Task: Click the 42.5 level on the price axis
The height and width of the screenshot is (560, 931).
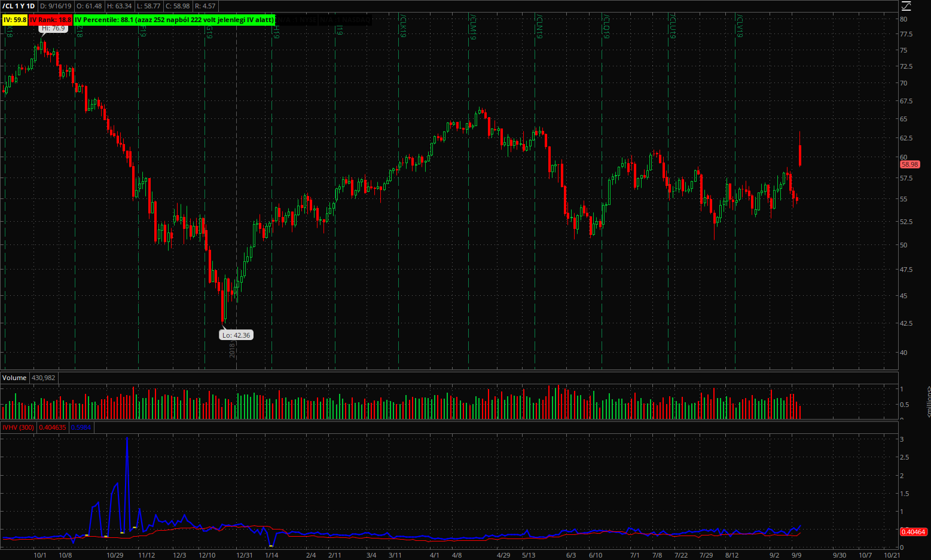Action: pyautogui.click(x=906, y=323)
